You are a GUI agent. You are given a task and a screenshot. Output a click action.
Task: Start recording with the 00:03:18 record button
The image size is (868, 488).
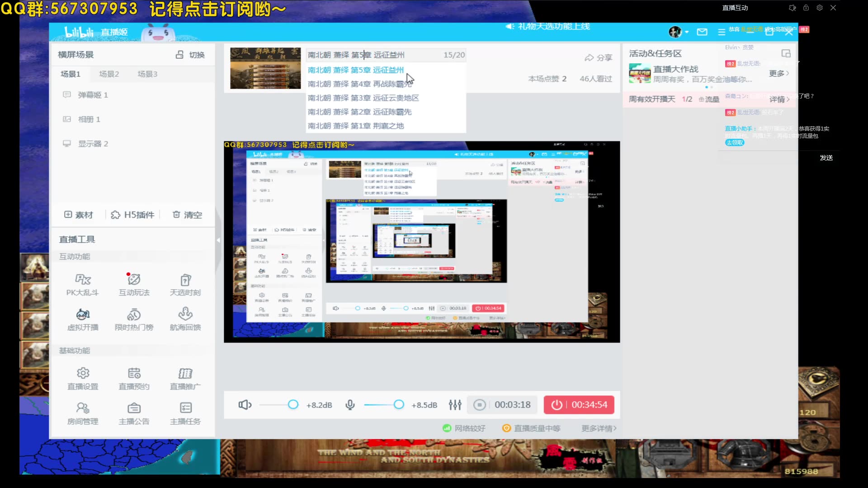point(502,404)
